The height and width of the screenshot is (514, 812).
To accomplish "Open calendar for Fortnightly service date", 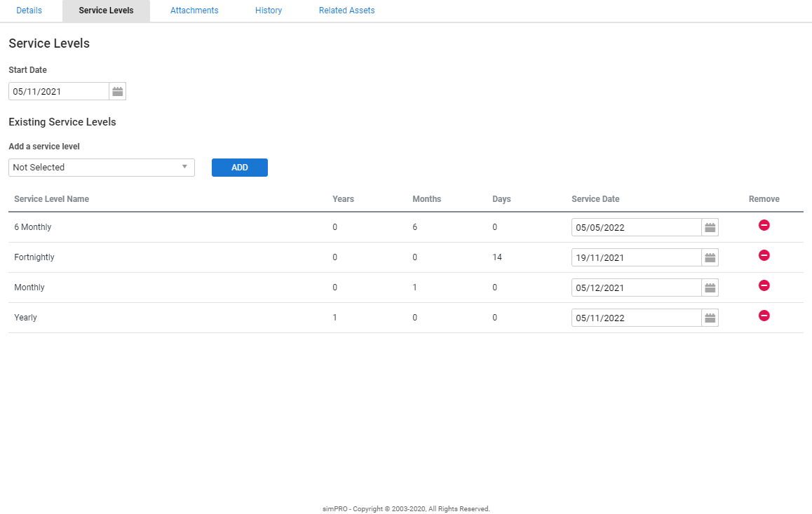I will point(710,257).
